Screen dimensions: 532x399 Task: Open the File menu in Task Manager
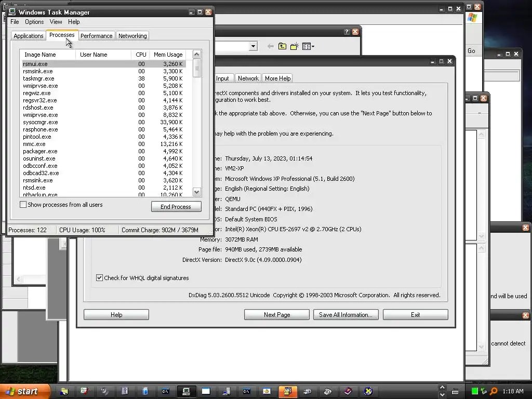pos(15,22)
